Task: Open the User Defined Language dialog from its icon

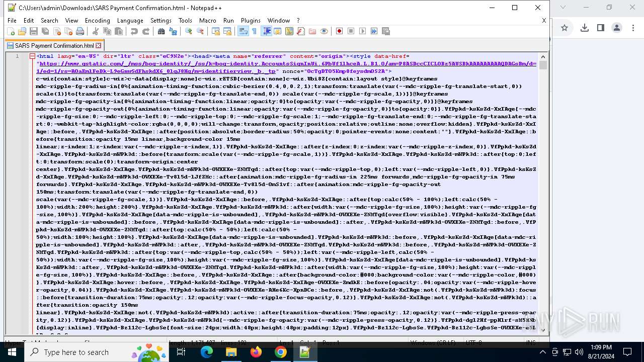Action: coord(277,31)
